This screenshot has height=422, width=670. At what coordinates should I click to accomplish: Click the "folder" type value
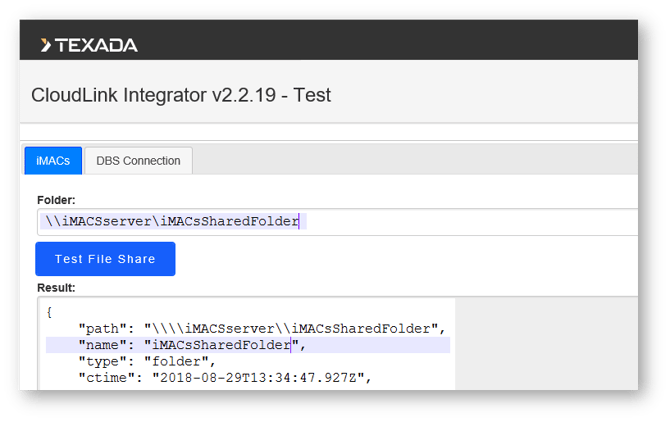[x=177, y=361]
